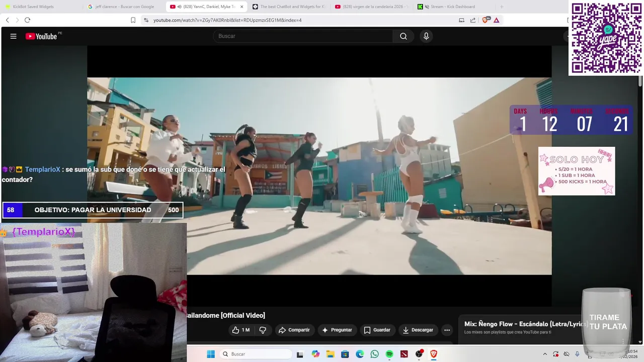Open OBS Studio from taskbar
Screen dimensions: 644x362
pos(419,354)
